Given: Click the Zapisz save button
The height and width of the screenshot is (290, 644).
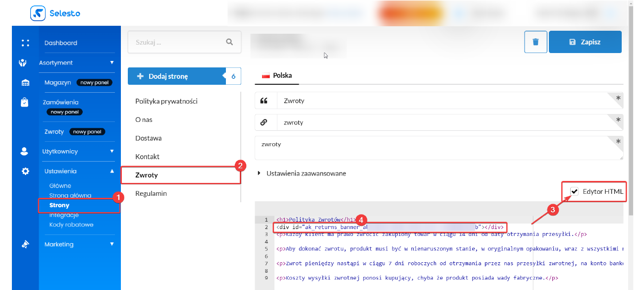Looking at the screenshot, I should click(x=585, y=42).
